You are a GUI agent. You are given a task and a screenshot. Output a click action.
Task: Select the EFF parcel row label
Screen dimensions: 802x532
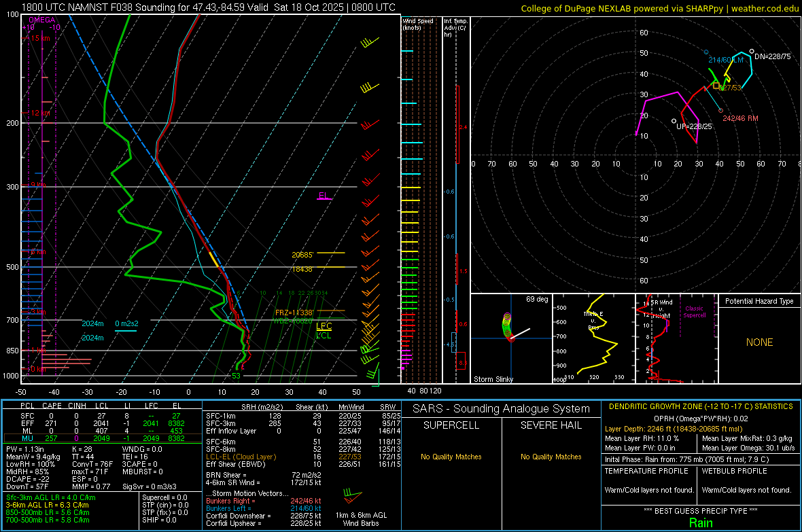coord(27,423)
